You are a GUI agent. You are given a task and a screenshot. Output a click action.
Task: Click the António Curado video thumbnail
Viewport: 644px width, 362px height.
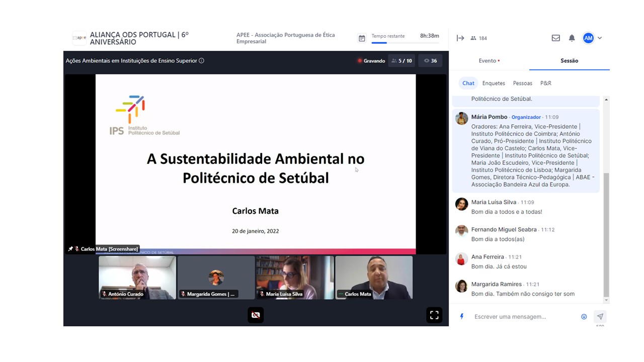(137, 278)
